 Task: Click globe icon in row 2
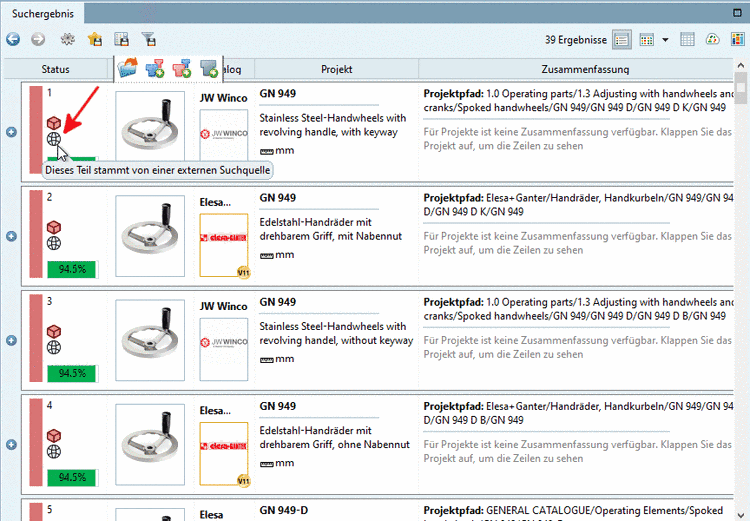point(54,243)
